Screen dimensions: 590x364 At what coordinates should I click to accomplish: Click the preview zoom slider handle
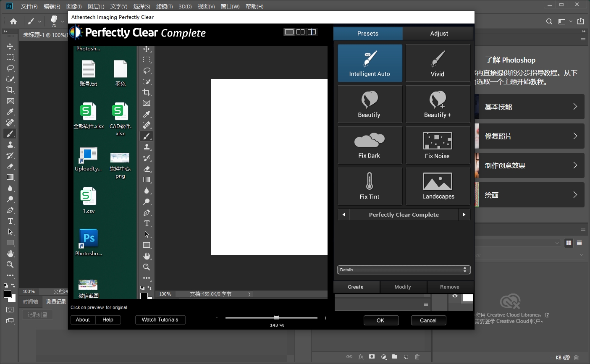click(276, 318)
